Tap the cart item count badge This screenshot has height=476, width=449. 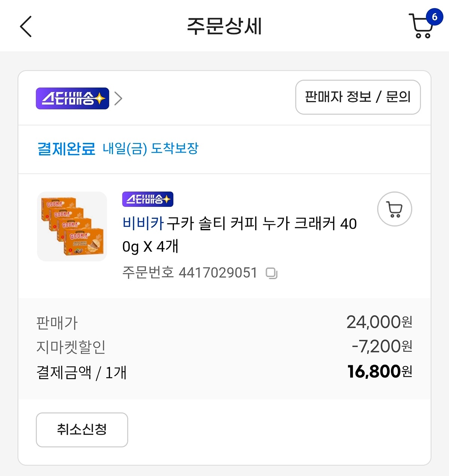coord(434,17)
